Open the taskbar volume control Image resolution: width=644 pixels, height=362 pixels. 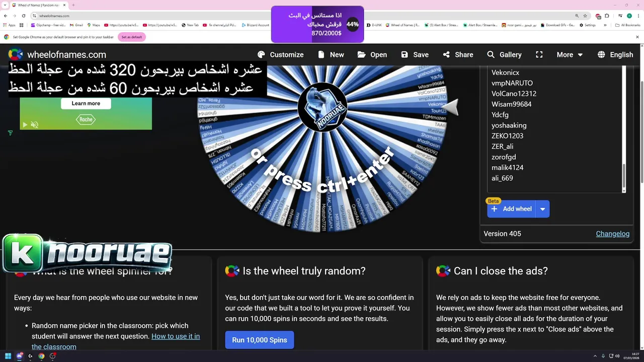(x=617, y=356)
